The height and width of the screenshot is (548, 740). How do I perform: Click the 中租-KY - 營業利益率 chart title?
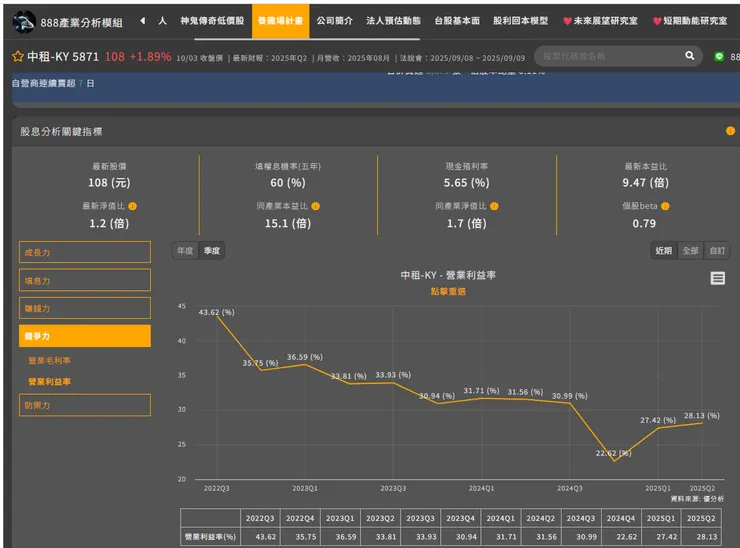448,275
